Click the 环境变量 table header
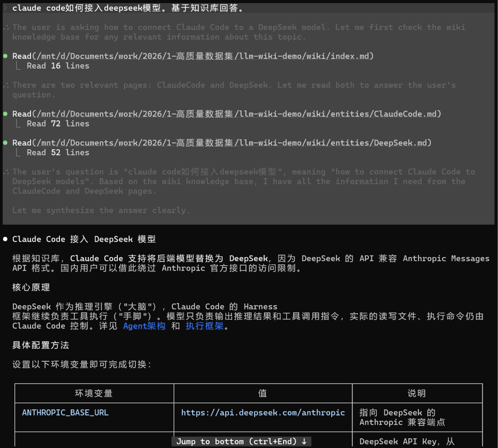Screen dimensions: 498x448 [94, 393]
